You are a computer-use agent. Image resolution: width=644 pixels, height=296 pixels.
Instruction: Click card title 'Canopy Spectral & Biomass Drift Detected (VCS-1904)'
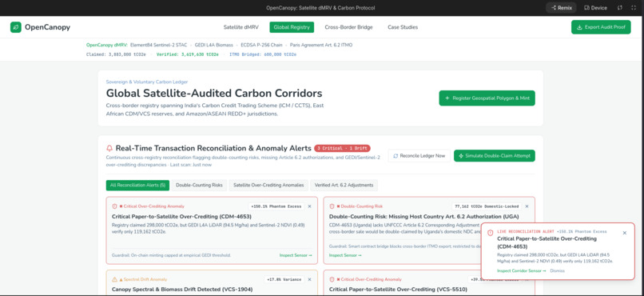pos(182,290)
